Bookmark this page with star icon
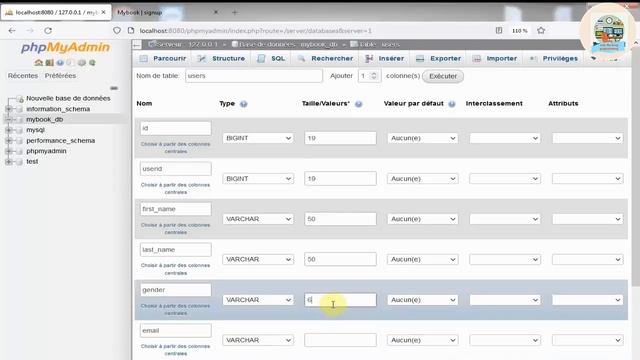 pyautogui.click(x=541, y=31)
